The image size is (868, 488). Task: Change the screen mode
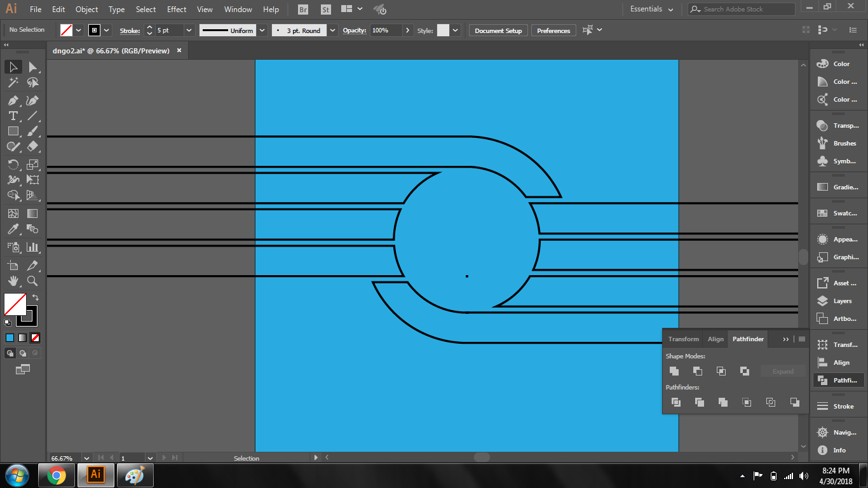pos(23,369)
